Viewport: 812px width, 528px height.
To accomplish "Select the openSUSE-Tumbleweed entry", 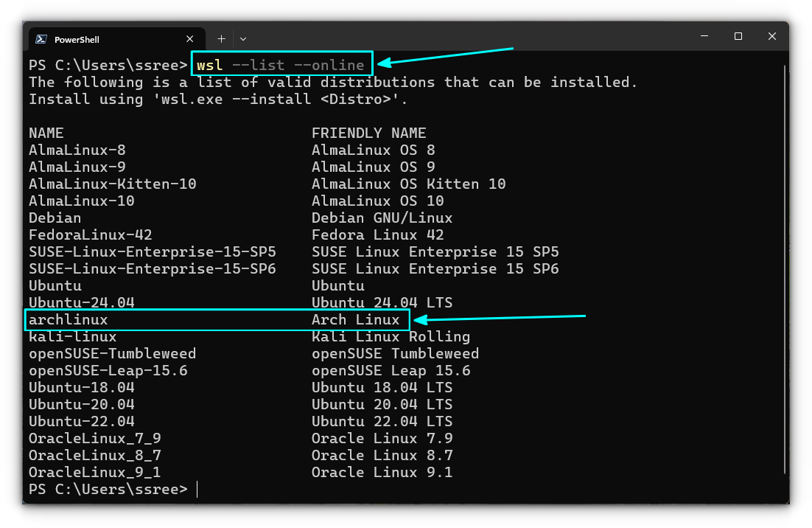I will coord(112,353).
